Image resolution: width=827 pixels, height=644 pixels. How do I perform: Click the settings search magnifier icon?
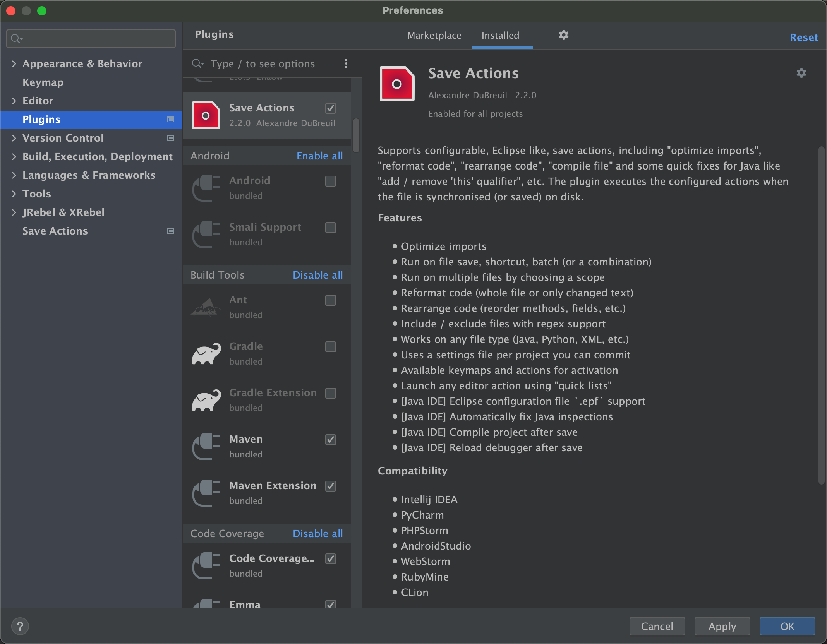17,39
